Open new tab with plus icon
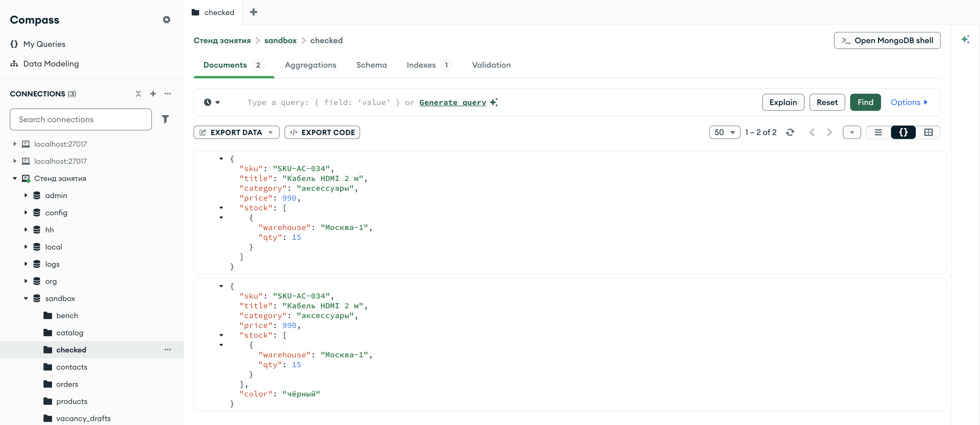This screenshot has height=425, width=980. [x=253, y=12]
